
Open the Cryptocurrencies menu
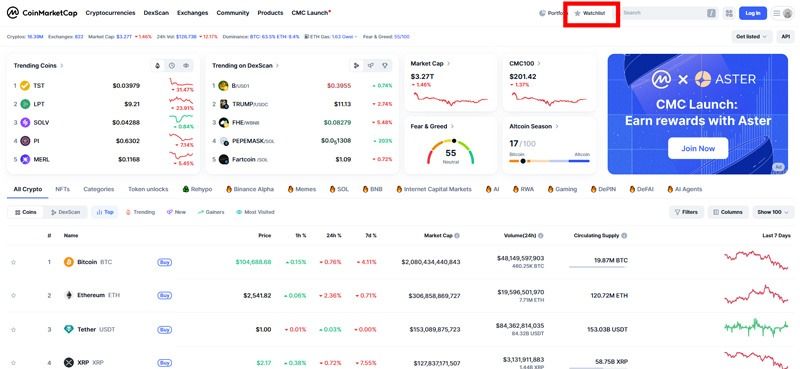[x=110, y=13]
